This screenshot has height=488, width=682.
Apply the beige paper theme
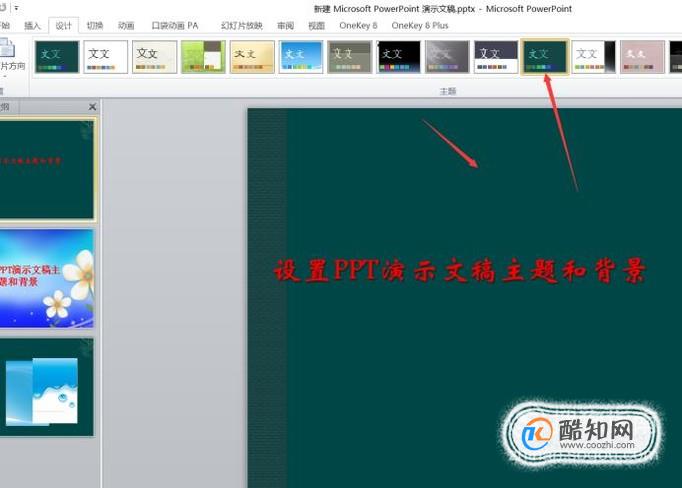(155, 57)
